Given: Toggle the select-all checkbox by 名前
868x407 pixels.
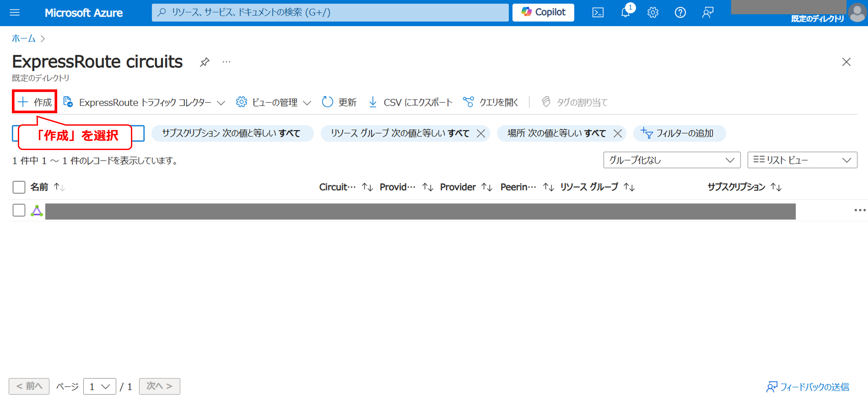Looking at the screenshot, I should click(x=19, y=187).
